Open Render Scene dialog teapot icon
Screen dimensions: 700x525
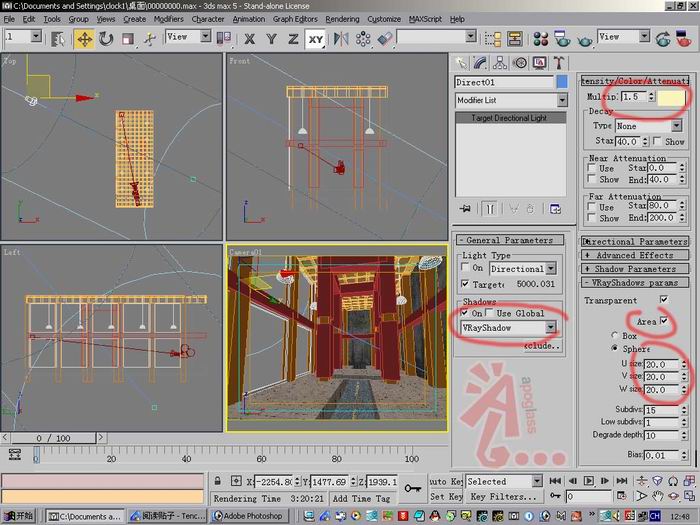point(562,39)
